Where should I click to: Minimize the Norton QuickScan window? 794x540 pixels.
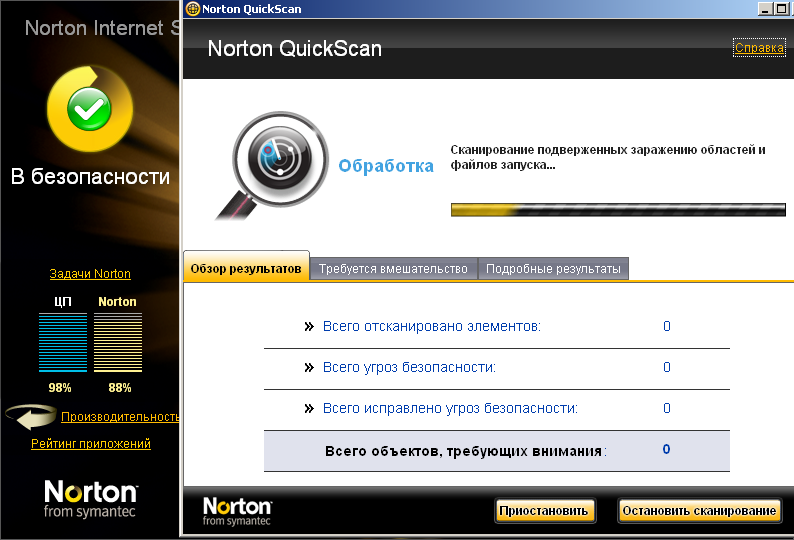click(x=765, y=9)
